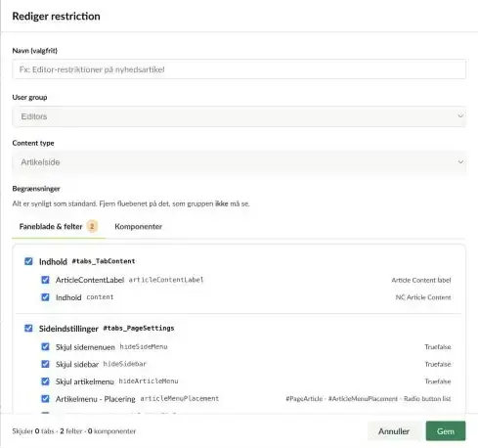Switch to the Faneblade & felter tab

(x=59, y=226)
